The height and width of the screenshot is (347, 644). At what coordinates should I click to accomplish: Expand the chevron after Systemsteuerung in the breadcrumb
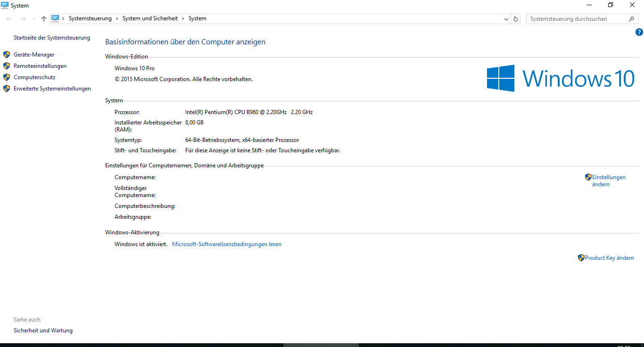click(117, 18)
